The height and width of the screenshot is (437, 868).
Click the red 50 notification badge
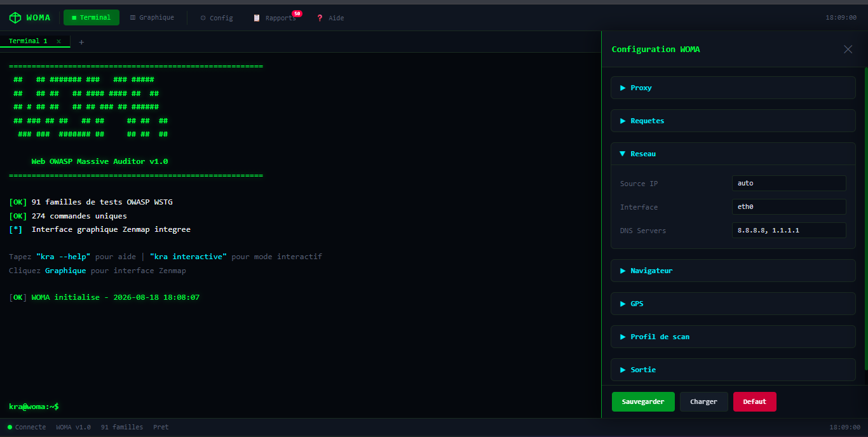pos(297,13)
